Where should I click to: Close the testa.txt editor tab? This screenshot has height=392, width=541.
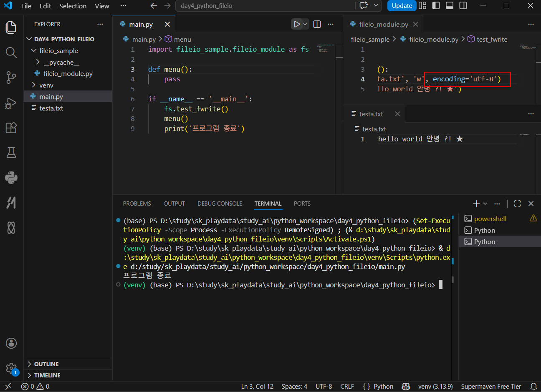(x=397, y=114)
